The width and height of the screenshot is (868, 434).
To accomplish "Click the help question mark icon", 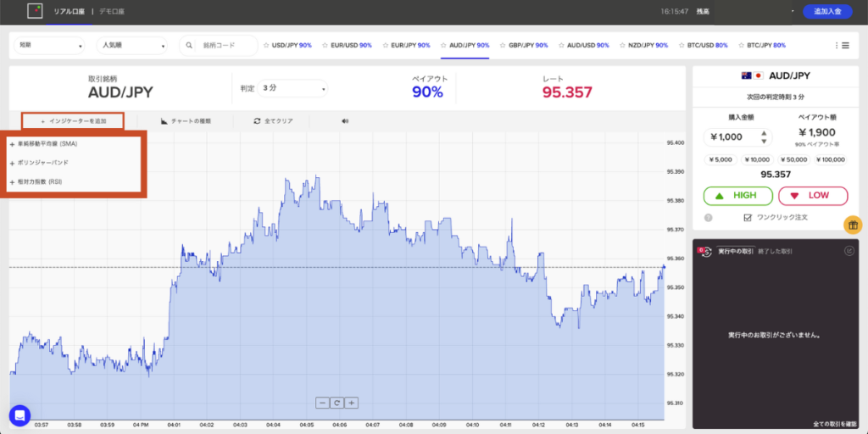I will coord(708,218).
